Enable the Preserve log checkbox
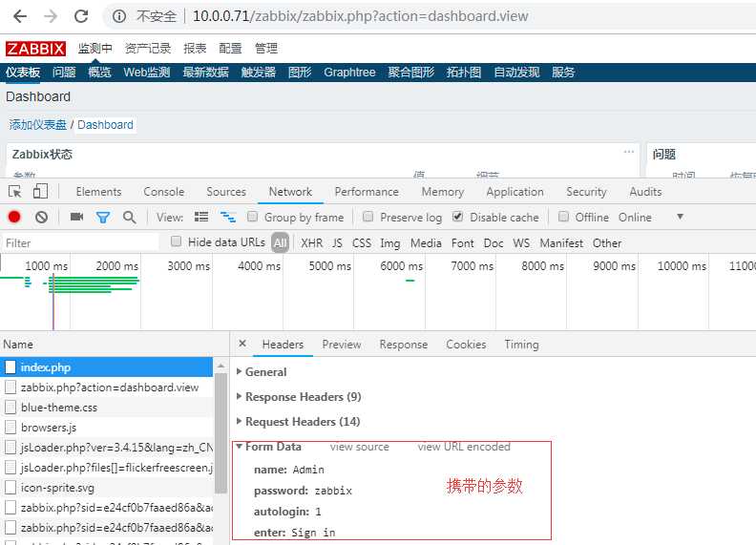 (368, 218)
